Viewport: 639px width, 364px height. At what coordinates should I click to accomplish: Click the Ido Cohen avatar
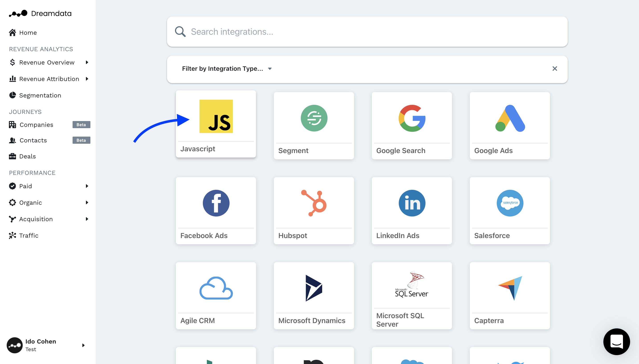tap(14, 345)
